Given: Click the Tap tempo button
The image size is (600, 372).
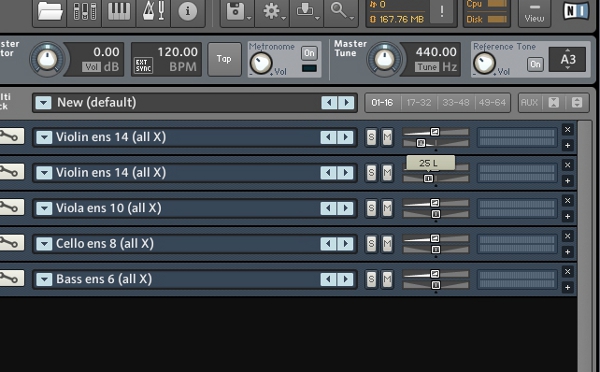Looking at the screenshot, I should point(224,59).
